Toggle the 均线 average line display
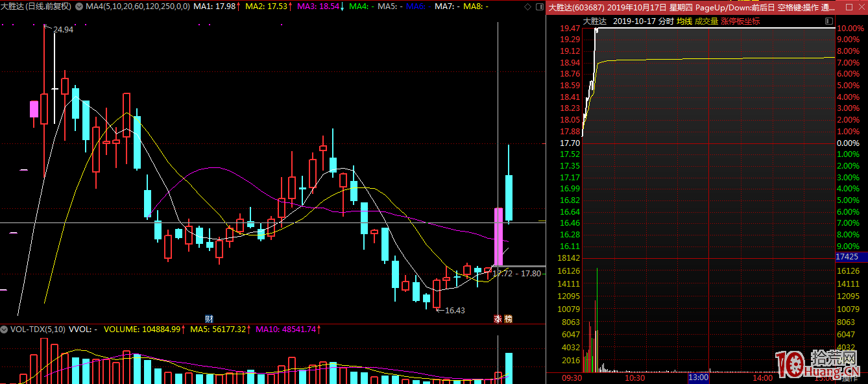The height and width of the screenshot is (384, 868). click(x=684, y=21)
